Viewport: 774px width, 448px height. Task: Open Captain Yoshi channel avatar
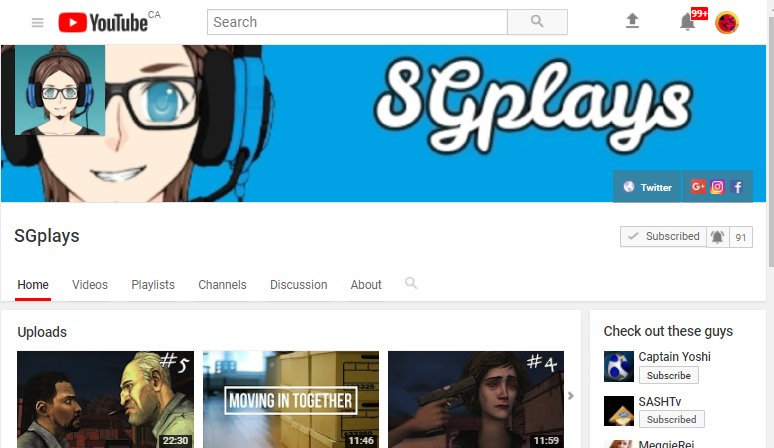click(x=619, y=367)
